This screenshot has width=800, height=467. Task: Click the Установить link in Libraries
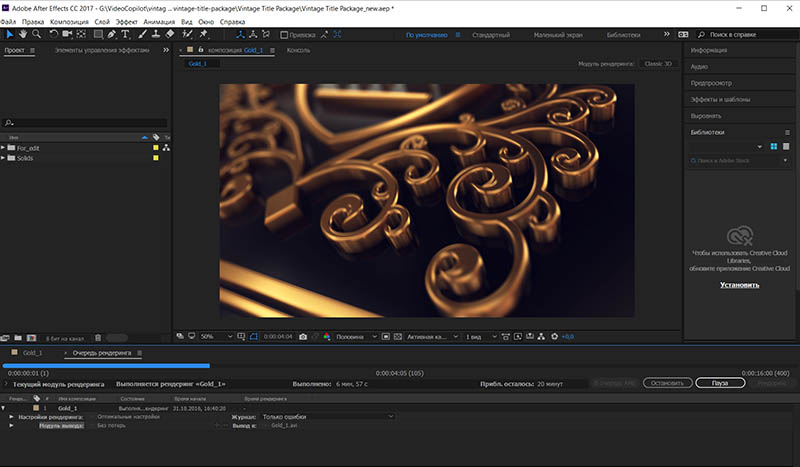pos(739,285)
